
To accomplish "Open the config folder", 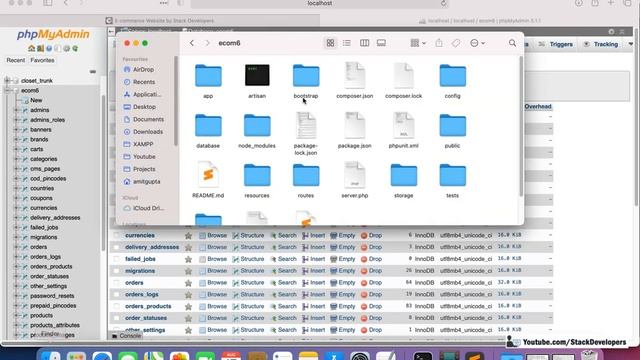I will [453, 76].
